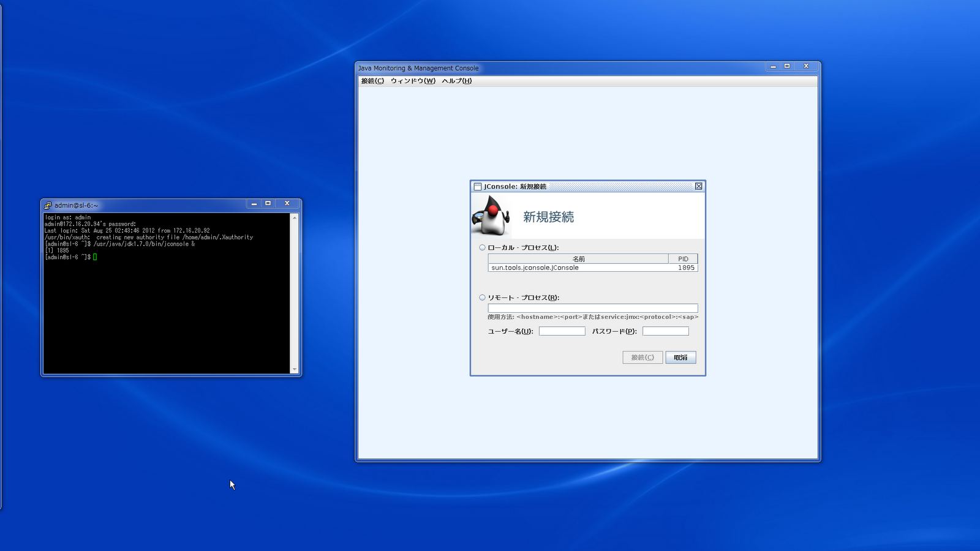
Task: Click the dialog frame icon in title bar
Action: point(478,187)
